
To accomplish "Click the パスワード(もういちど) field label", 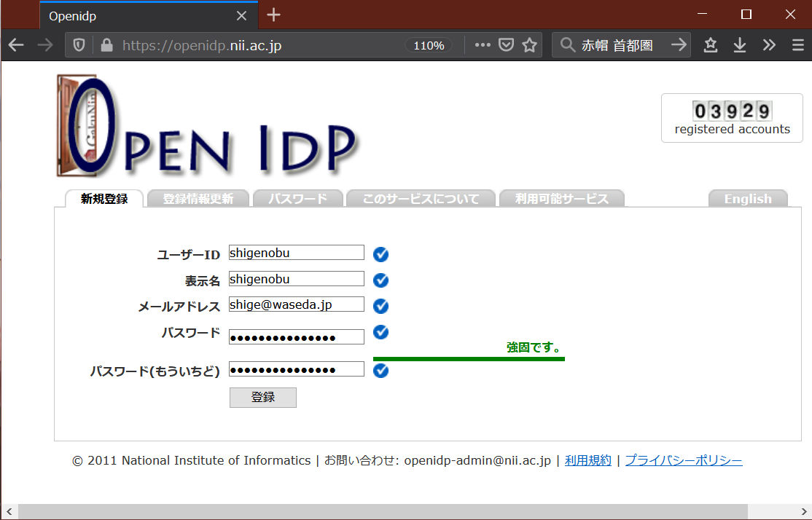I will 155,371.
